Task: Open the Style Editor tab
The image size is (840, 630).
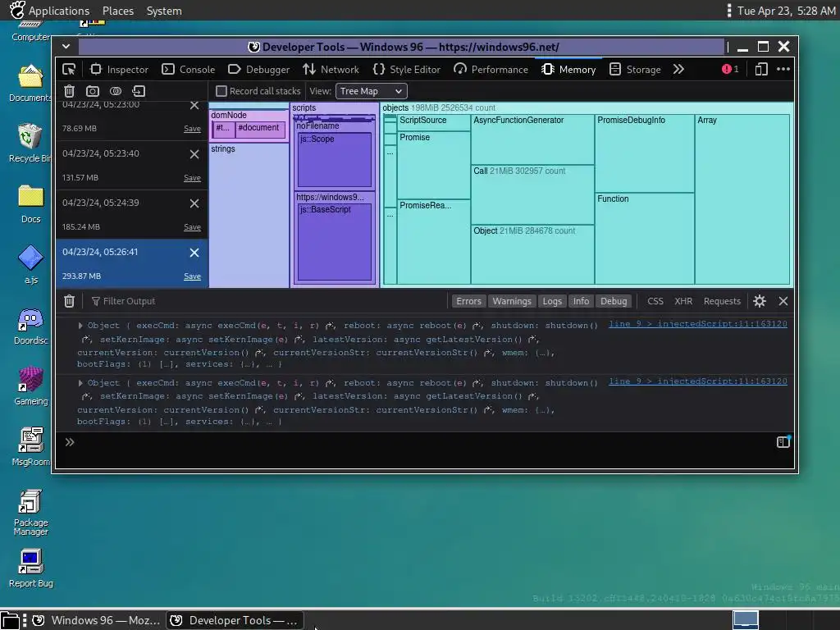Action: coord(407,69)
